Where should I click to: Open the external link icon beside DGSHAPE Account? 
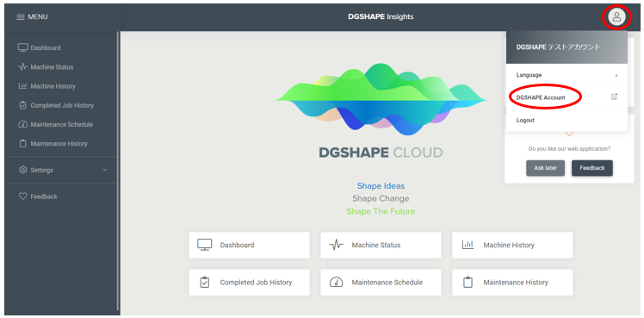pyautogui.click(x=614, y=97)
